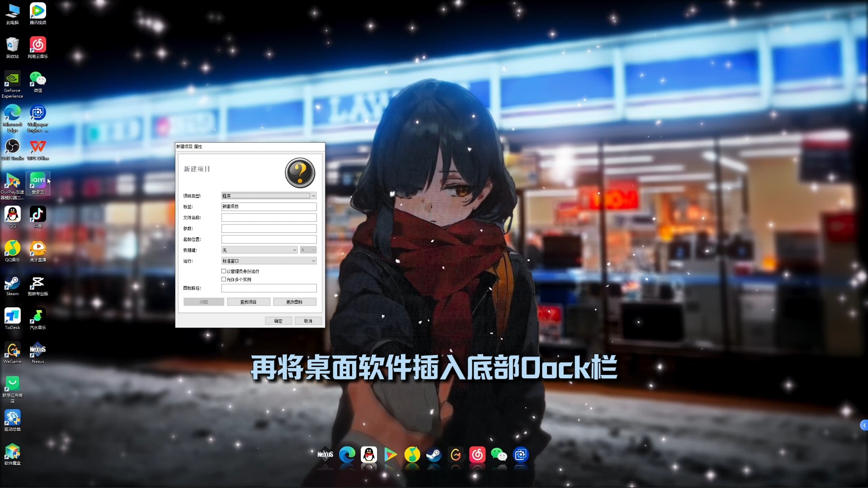868x488 pixels.
Task: Select 回收站 recycle bin on desktop
Action: [13, 48]
